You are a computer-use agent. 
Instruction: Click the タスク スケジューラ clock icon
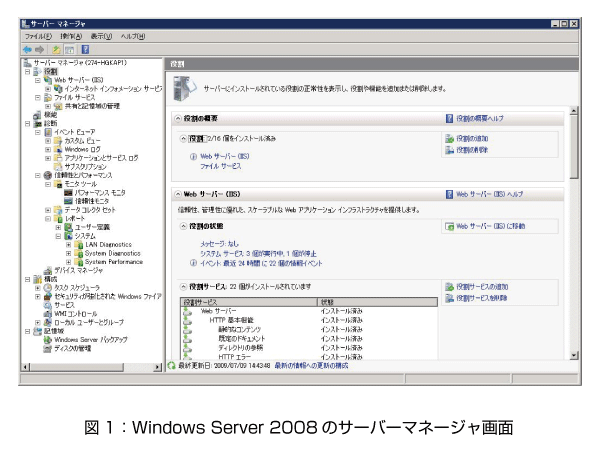[x=48, y=288]
